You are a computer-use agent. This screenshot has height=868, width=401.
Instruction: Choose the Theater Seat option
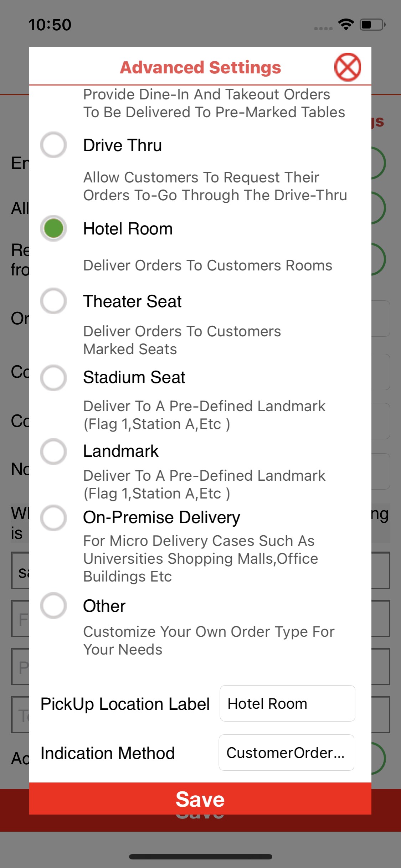click(x=53, y=301)
